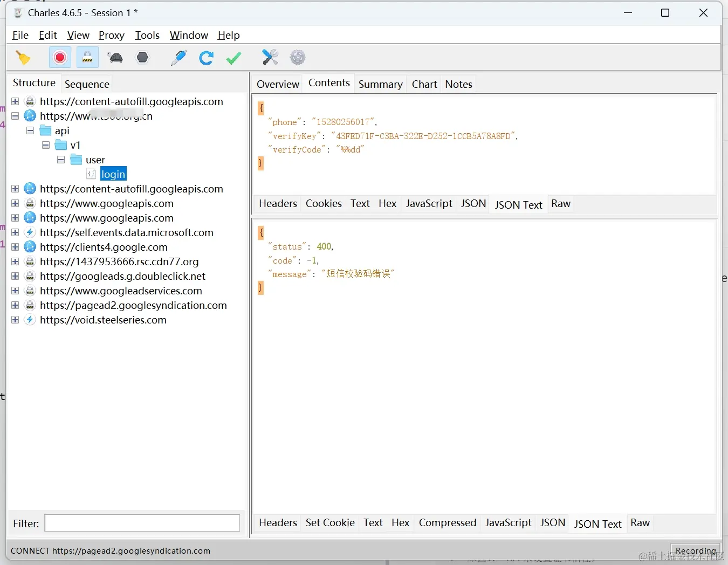Collapse the v1 folder node
The height and width of the screenshot is (565, 728).
[x=46, y=146]
